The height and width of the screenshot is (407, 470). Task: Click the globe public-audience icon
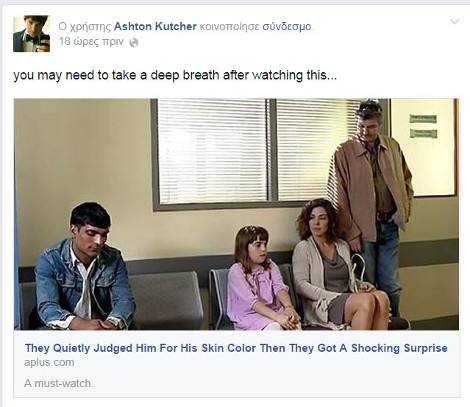click(134, 43)
